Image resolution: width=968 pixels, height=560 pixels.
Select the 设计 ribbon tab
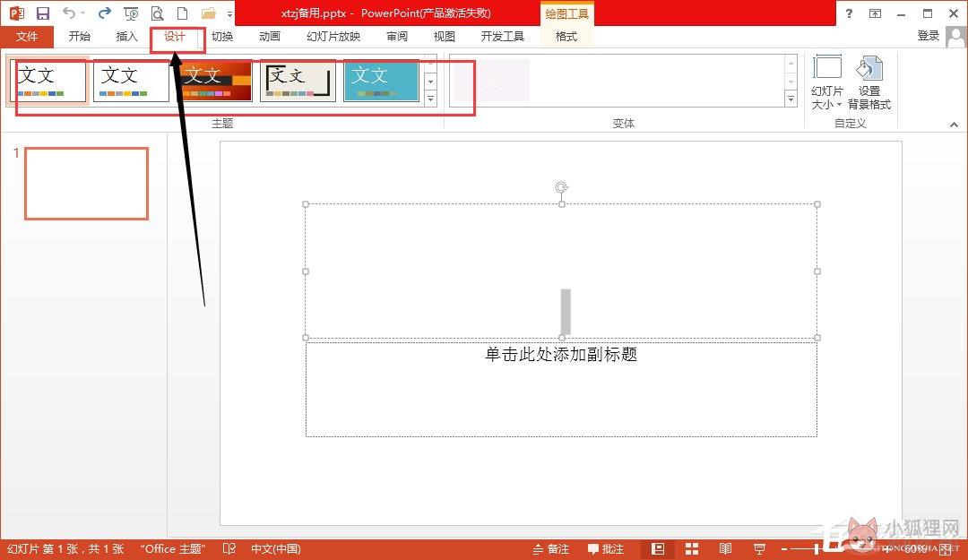coord(175,37)
